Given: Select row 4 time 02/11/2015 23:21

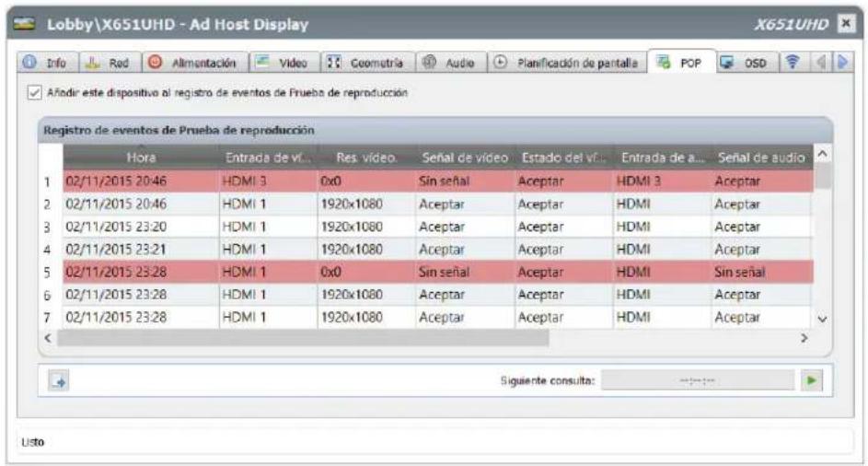Looking at the screenshot, I should [116, 250].
